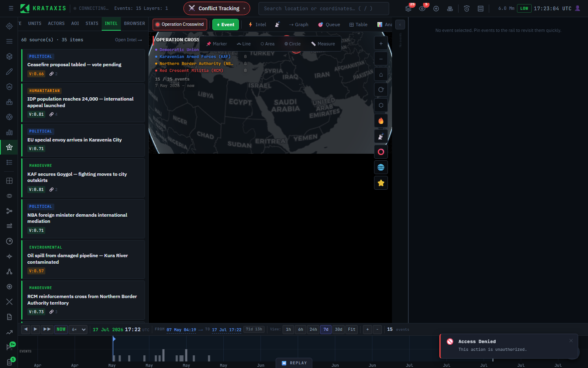
Task: Focus the search location or coordinates field
Action: click(x=323, y=8)
